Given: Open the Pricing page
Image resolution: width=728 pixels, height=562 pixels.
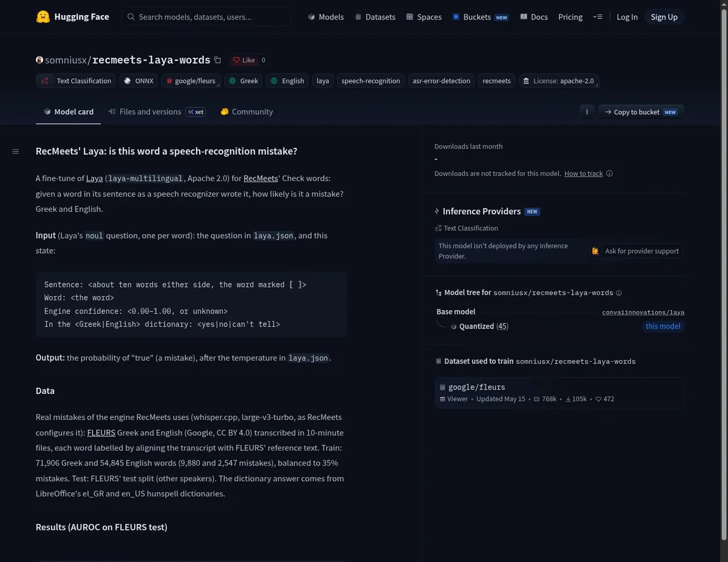Looking at the screenshot, I should coord(570,17).
